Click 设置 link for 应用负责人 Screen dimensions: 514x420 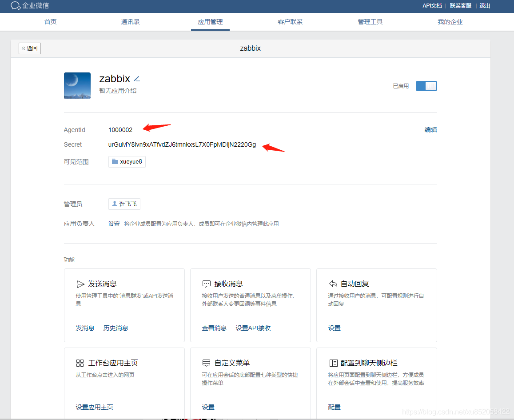coord(114,224)
